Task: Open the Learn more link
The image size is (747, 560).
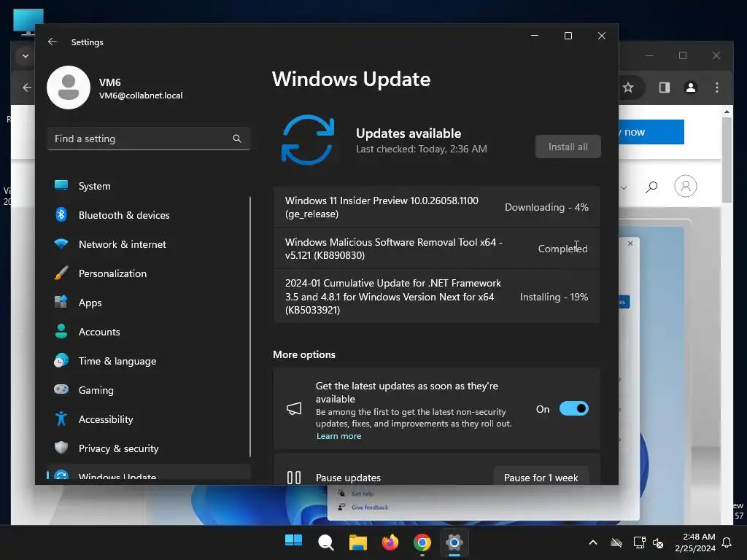Action: click(338, 436)
